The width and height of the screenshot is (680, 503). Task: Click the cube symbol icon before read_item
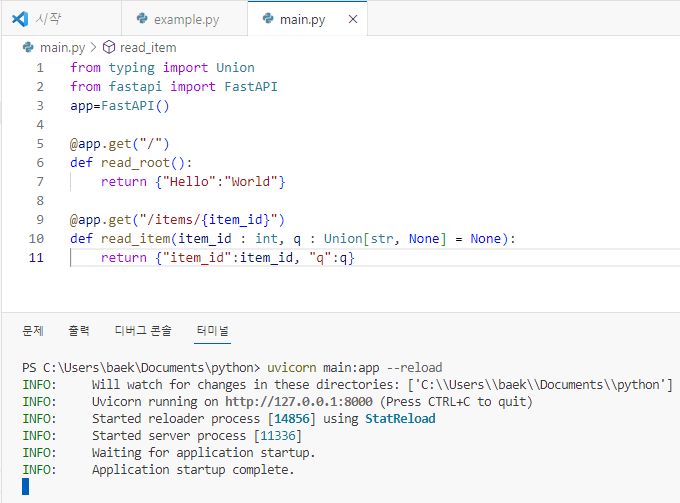coord(109,47)
